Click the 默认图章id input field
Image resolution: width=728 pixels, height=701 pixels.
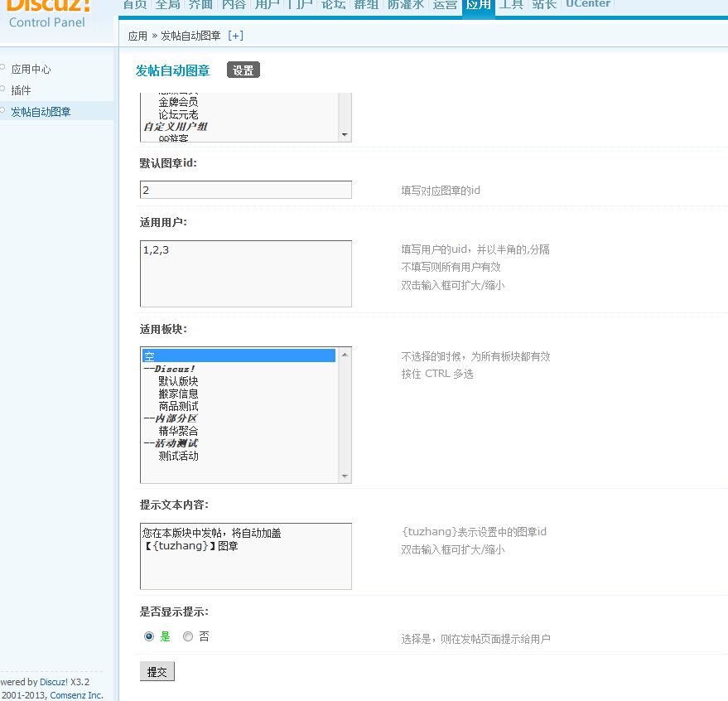point(245,190)
